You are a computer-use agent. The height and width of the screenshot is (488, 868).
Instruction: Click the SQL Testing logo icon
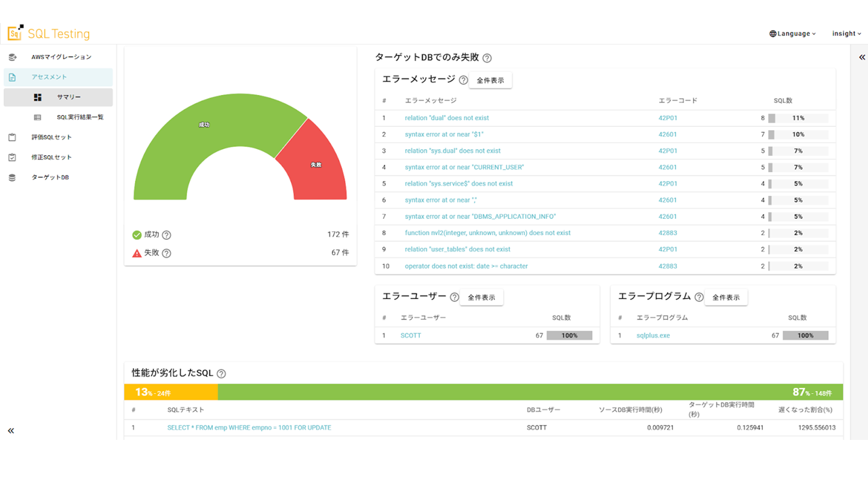tap(15, 33)
